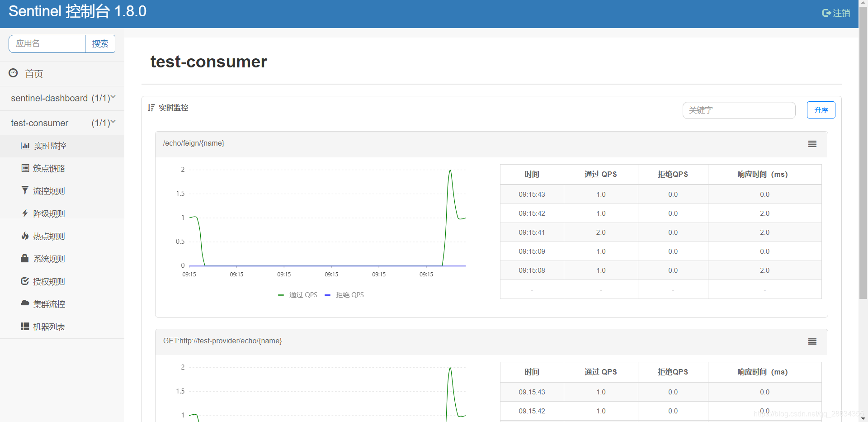
Task: Click 拒绝QPS header in first table
Action: (673, 174)
